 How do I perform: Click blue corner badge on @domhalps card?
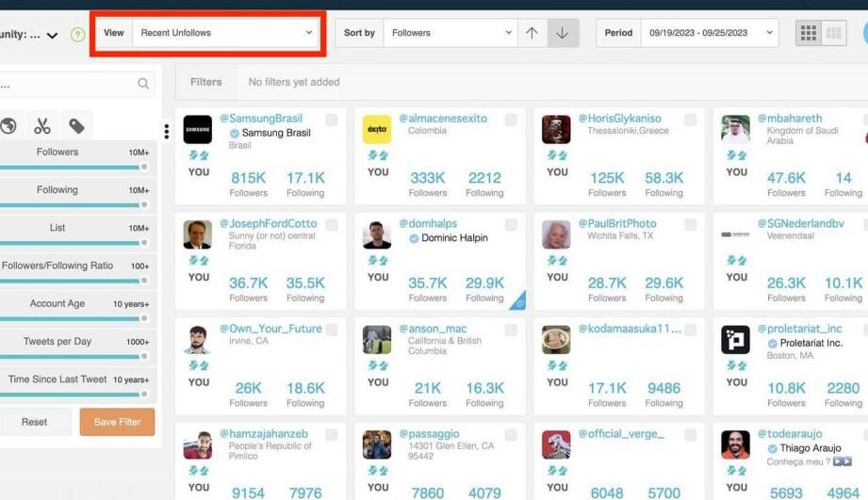(x=520, y=302)
